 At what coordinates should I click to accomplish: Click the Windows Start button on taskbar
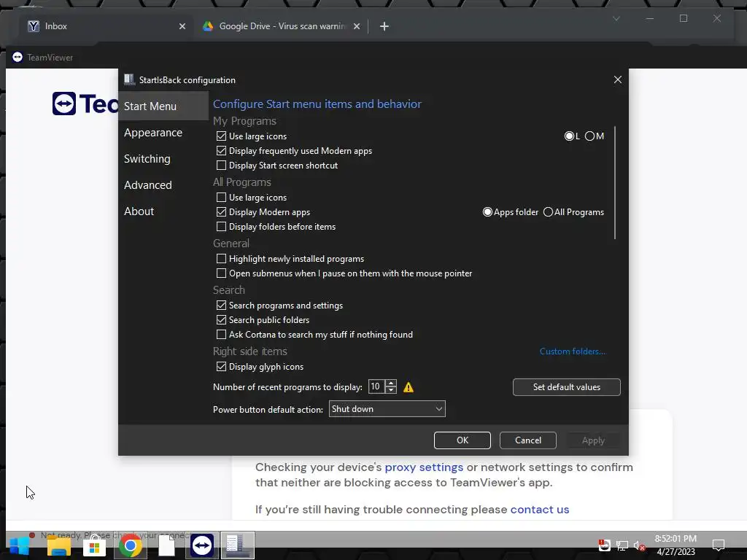(19, 545)
